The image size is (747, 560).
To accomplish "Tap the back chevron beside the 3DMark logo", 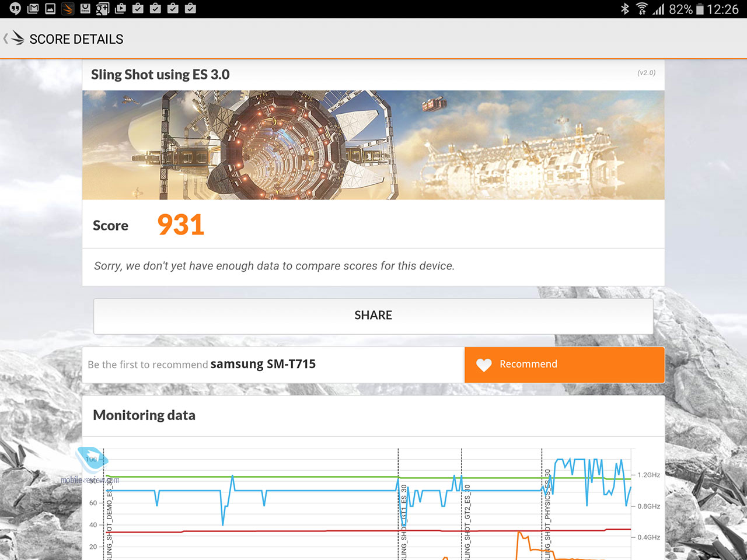I will click(6, 38).
